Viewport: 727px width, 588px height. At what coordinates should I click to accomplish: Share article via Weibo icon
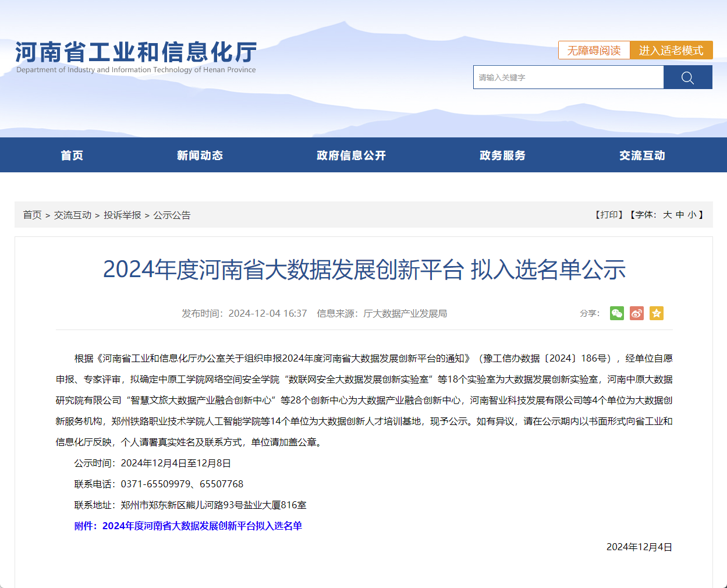tap(637, 313)
